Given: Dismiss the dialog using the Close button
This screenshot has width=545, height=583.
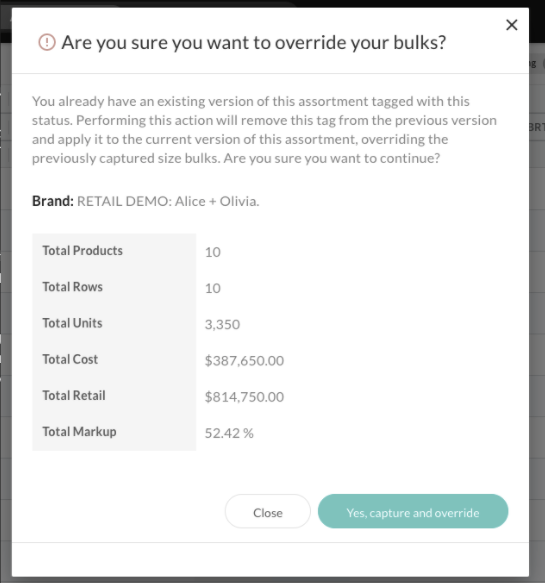Looking at the screenshot, I should (268, 511).
